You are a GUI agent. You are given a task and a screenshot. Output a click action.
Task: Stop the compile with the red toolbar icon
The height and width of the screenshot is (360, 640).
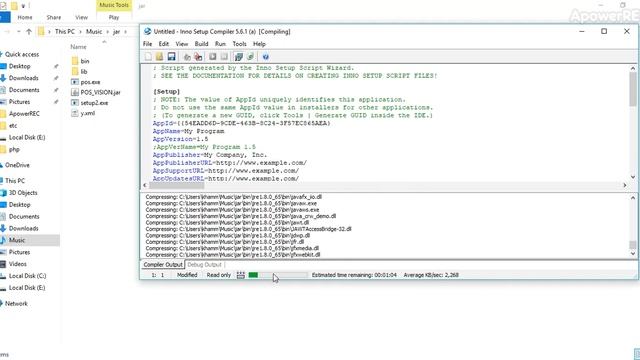tap(198, 57)
